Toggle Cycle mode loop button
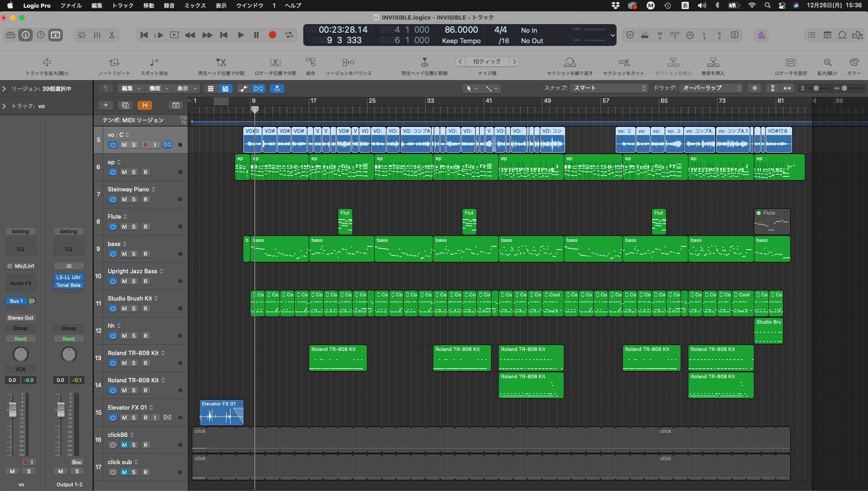Image resolution: width=868 pixels, height=491 pixels. tap(289, 35)
